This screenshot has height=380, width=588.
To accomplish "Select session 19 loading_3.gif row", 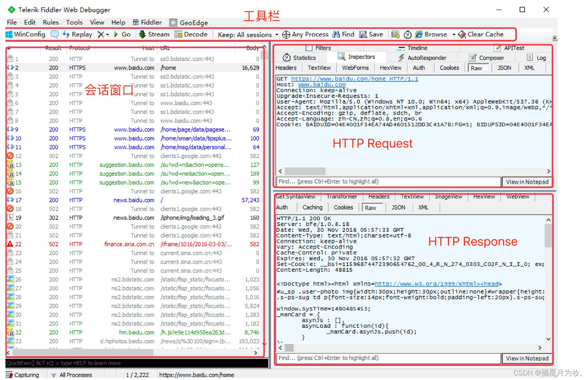I will 134,218.
